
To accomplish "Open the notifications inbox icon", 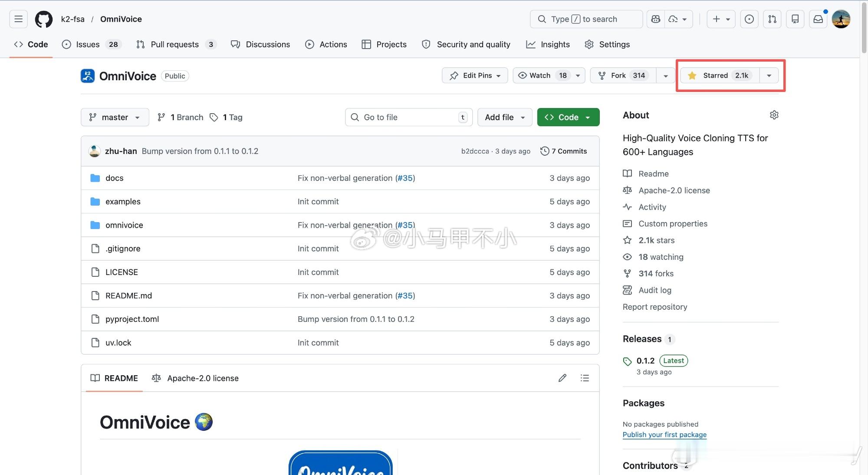I will click(x=818, y=19).
